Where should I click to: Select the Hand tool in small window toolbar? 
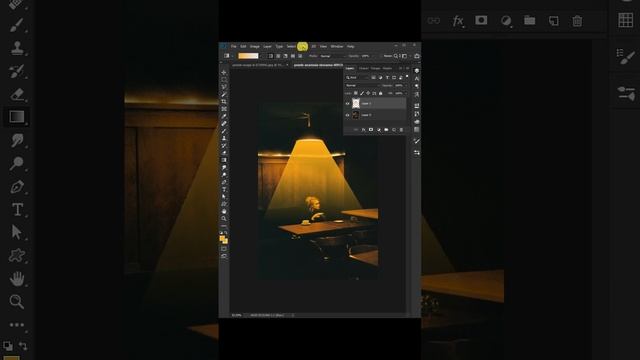(224, 211)
